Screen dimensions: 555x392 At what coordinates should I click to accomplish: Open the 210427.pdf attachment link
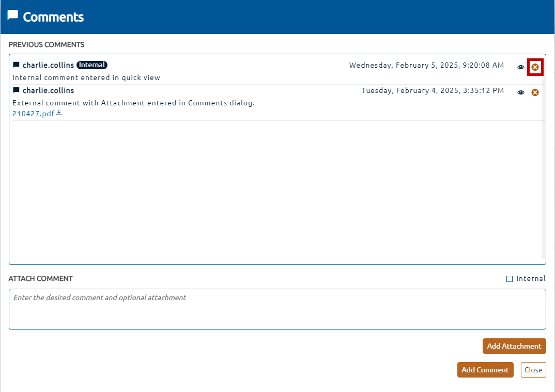33,114
